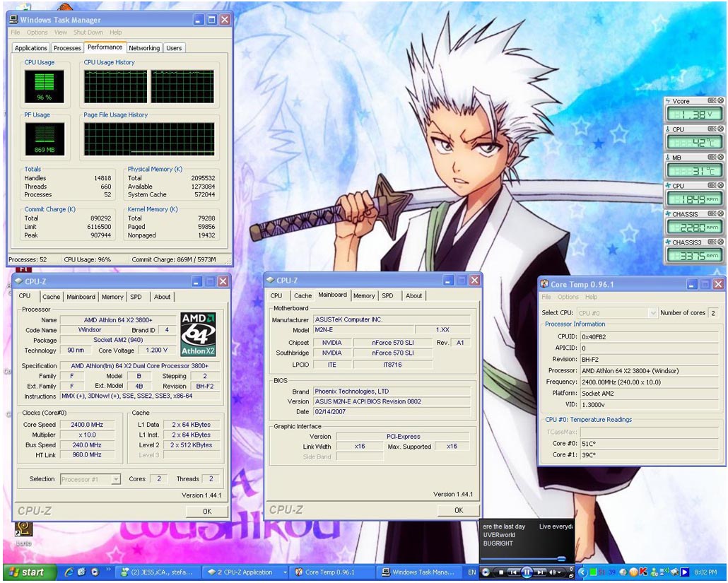This screenshot has width=728, height=583.
Task: Expand the grouped CPU-Z Application taskbar button
Action: (247, 572)
